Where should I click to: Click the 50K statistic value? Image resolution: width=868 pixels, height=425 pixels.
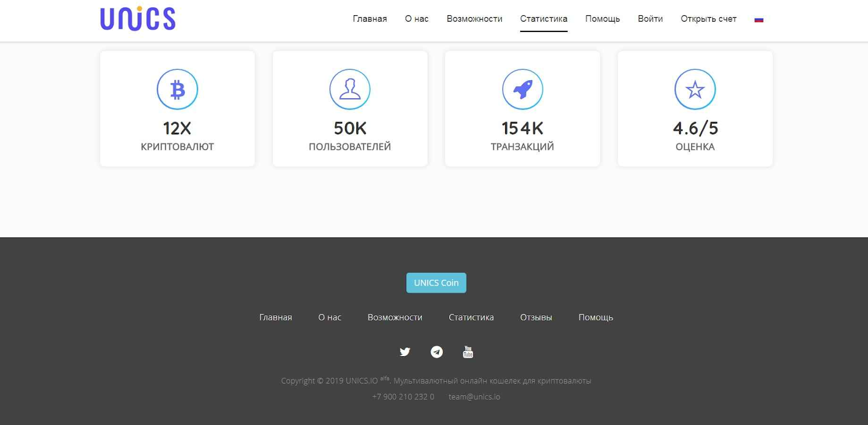350,128
